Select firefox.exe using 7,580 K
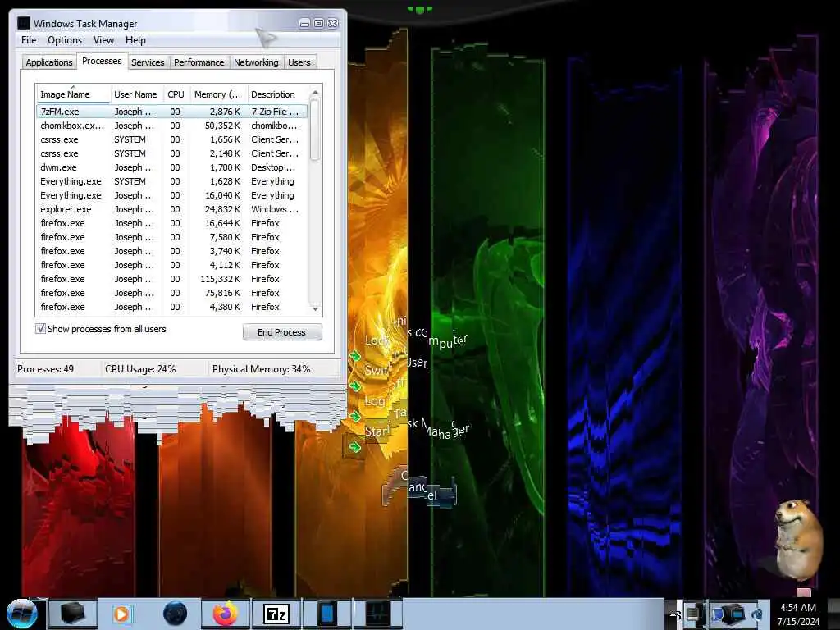 click(x=172, y=237)
